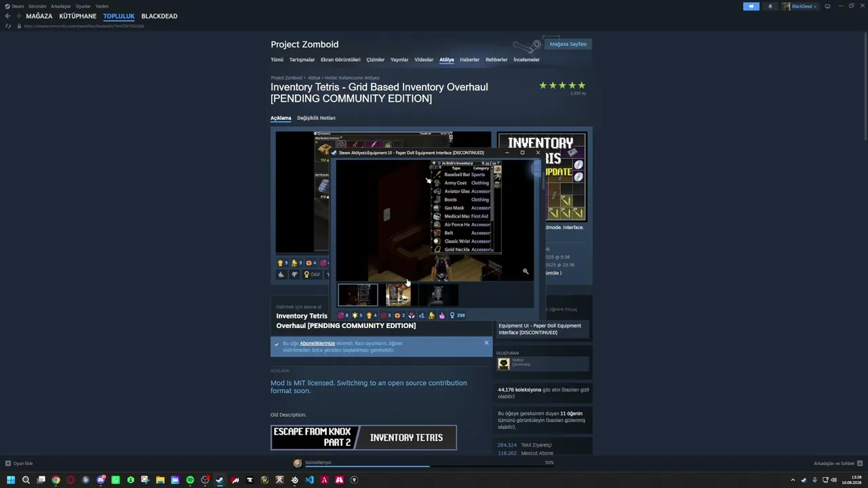Open the Inventory Tetris Update preview image

pyautogui.click(x=542, y=178)
